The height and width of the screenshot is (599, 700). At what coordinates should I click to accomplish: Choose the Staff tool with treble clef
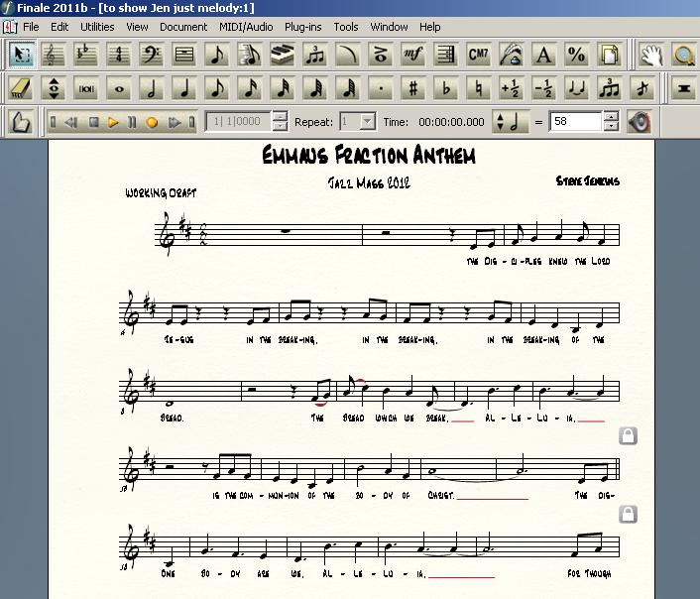(54, 55)
